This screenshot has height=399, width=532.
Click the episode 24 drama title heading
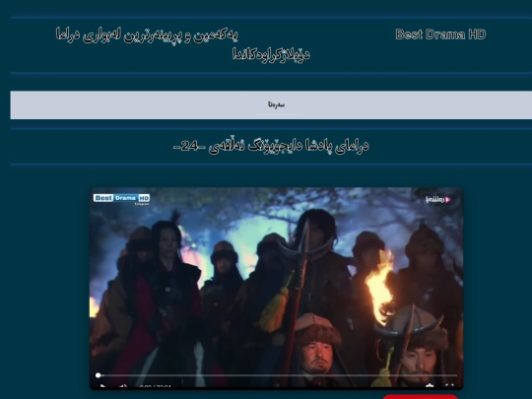[x=271, y=146]
